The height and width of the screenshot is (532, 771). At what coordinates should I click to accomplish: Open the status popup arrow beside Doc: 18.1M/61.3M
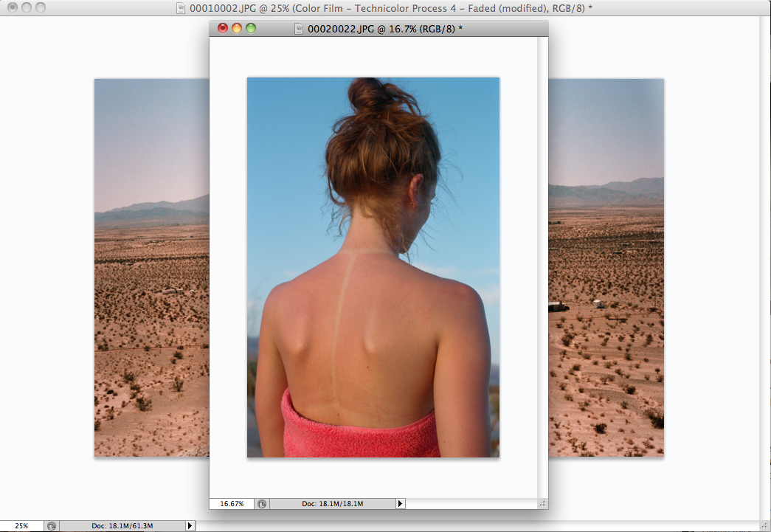190,526
